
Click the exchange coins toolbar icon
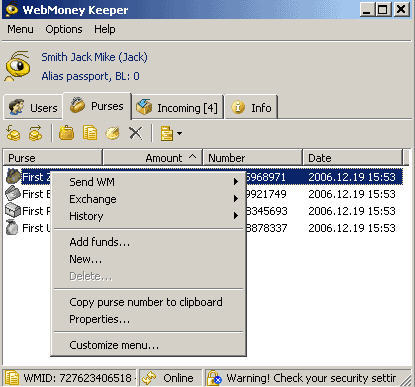(x=35, y=133)
